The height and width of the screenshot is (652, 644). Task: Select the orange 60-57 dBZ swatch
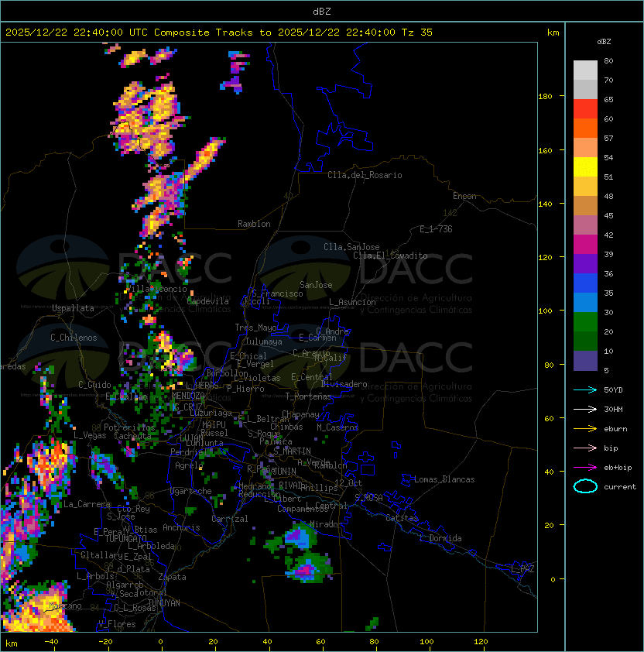pos(585,128)
